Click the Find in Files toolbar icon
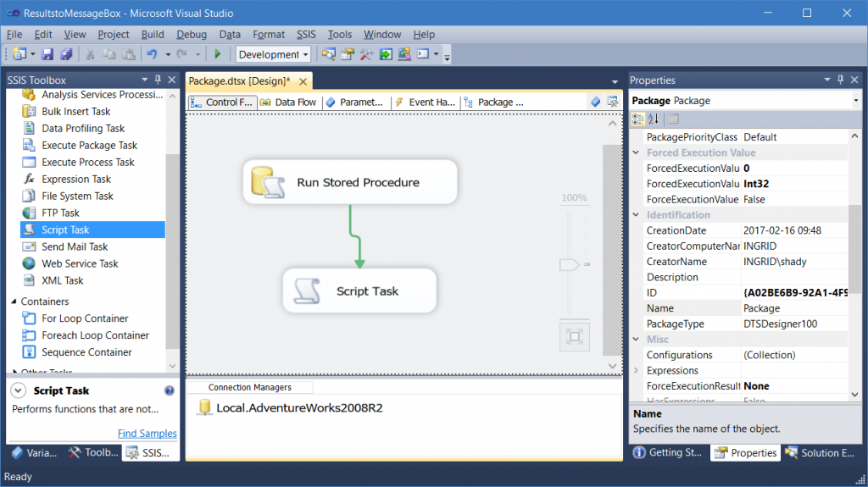This screenshot has height=487, width=868. tap(328, 54)
